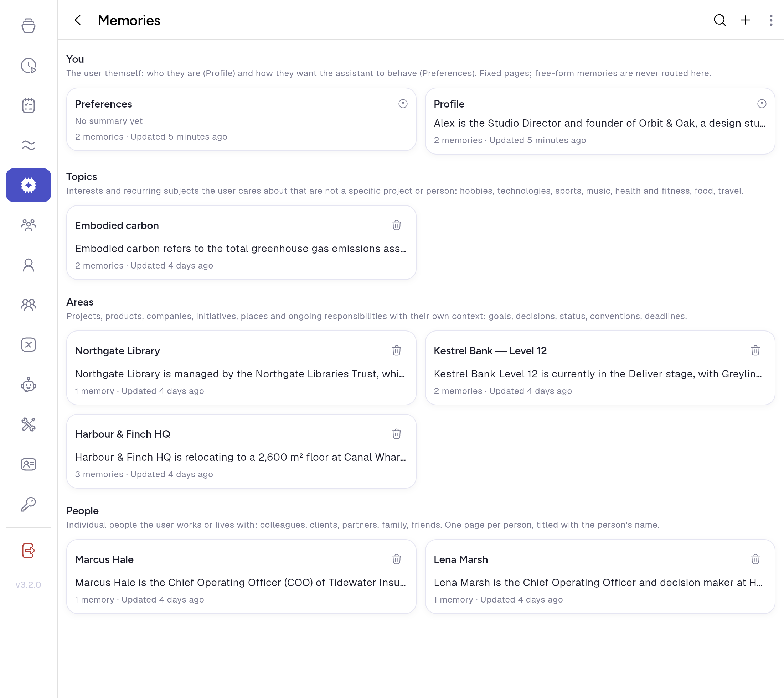Screen dimensions: 784x698
Task: Open the Preferences memory card
Action: coord(241,119)
